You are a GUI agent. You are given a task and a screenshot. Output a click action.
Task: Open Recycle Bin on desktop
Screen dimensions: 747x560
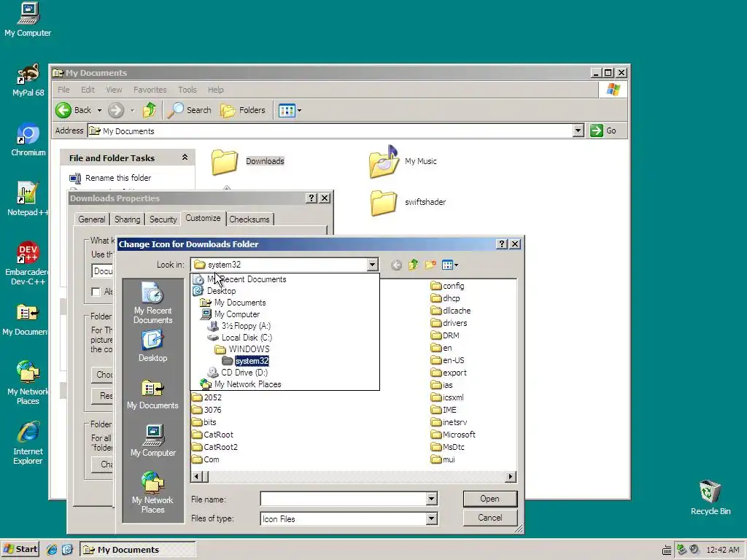(x=711, y=497)
